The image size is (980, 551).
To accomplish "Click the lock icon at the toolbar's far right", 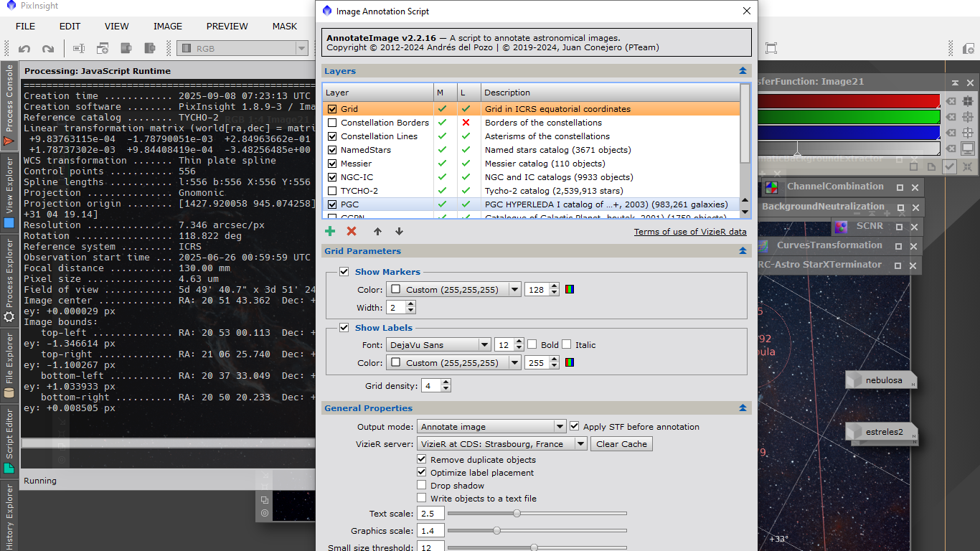I will pyautogui.click(x=968, y=49).
